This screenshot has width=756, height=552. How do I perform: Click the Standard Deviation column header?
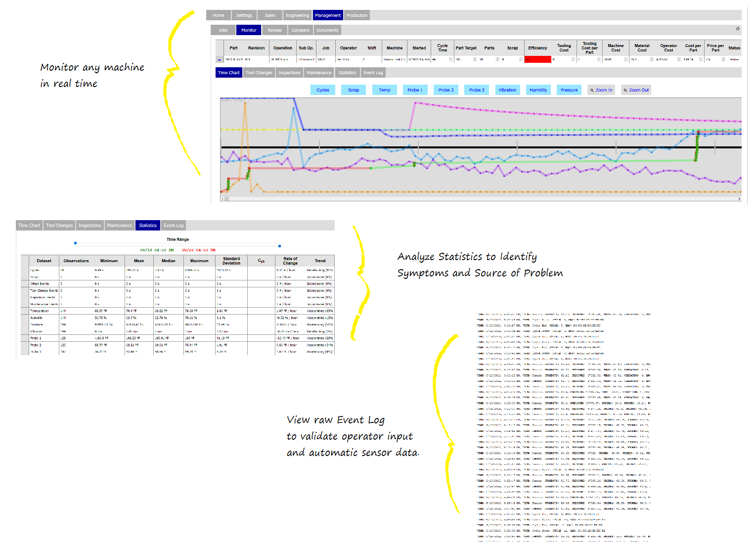[x=231, y=261]
